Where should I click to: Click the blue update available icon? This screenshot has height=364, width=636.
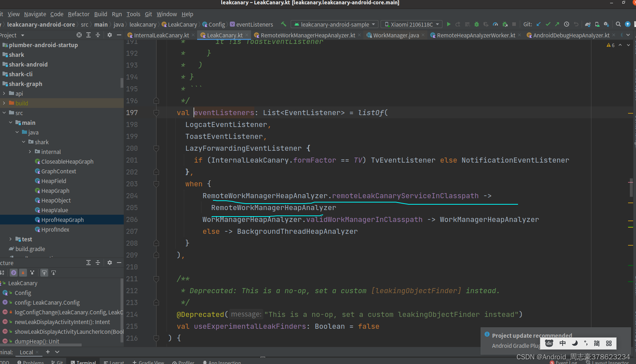(628, 24)
